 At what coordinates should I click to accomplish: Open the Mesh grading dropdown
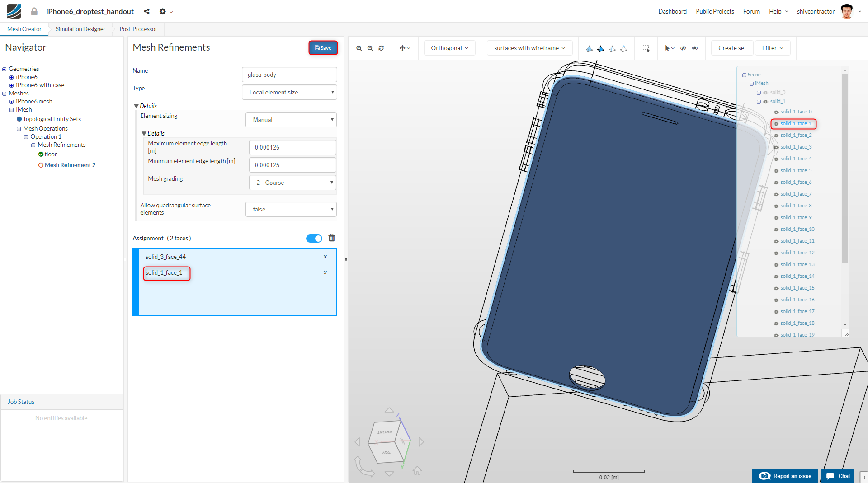tap(292, 183)
